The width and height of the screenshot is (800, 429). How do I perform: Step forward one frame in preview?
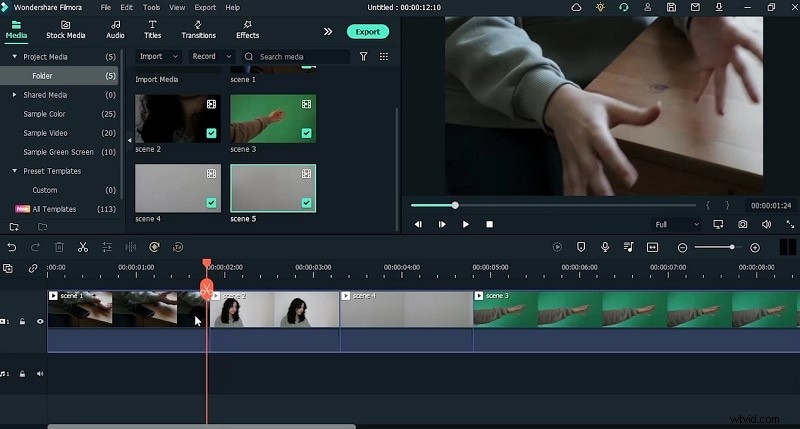442,224
